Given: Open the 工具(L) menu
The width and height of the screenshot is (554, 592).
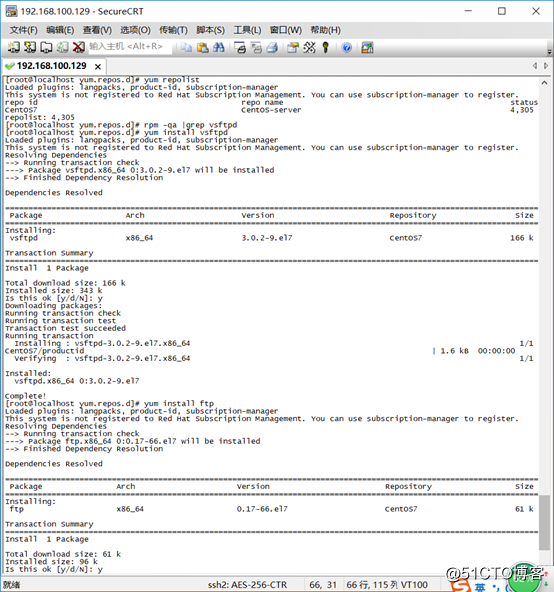Looking at the screenshot, I should (x=247, y=30).
